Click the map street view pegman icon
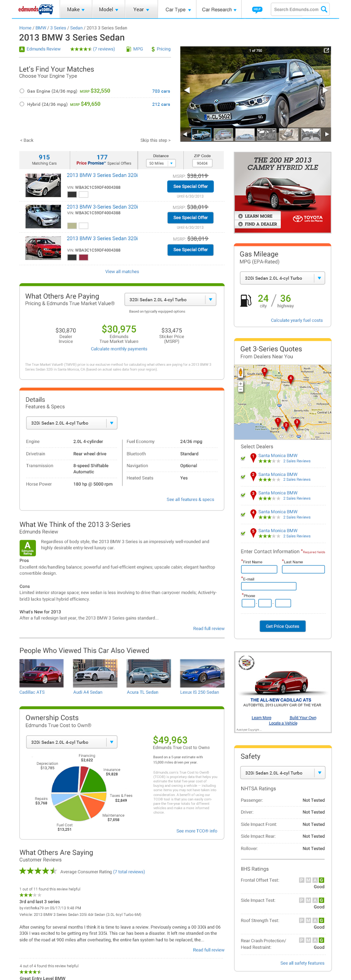Image resolution: width=351 pixels, height=980 pixels. tap(240, 373)
